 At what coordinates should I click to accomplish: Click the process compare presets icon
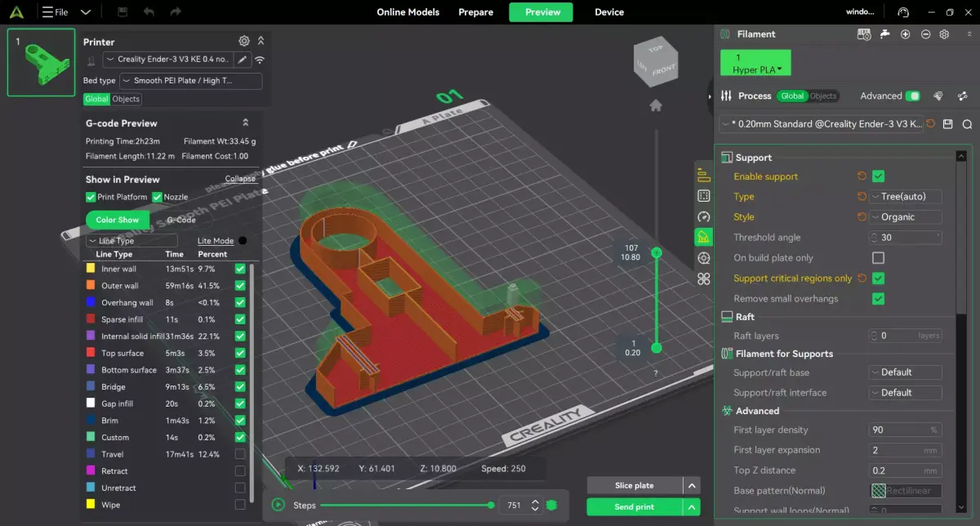pyautogui.click(x=938, y=96)
